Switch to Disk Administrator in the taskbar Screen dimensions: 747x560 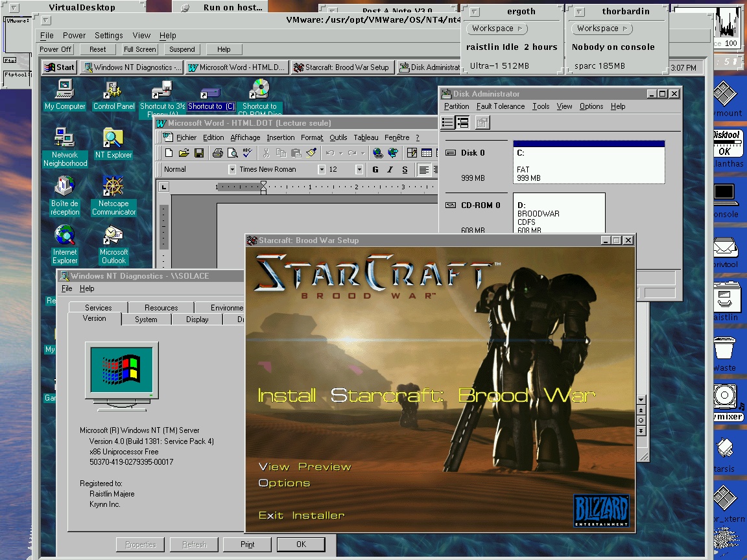pyautogui.click(x=429, y=67)
